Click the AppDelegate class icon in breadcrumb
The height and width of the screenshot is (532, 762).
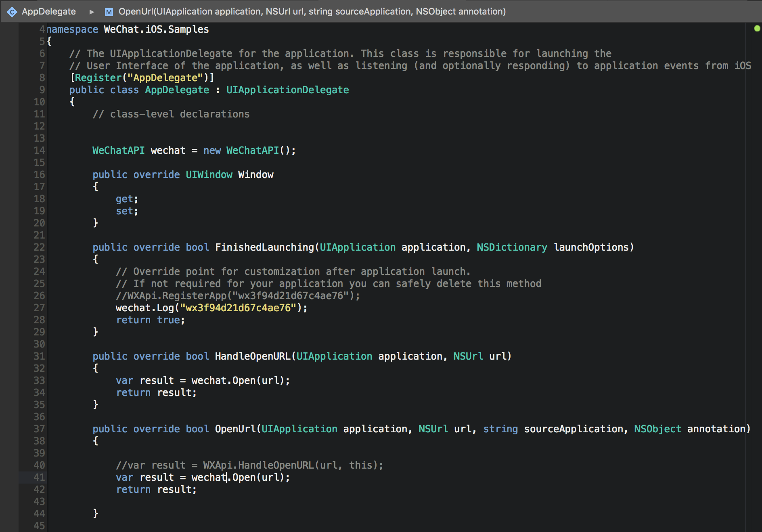[x=12, y=12]
